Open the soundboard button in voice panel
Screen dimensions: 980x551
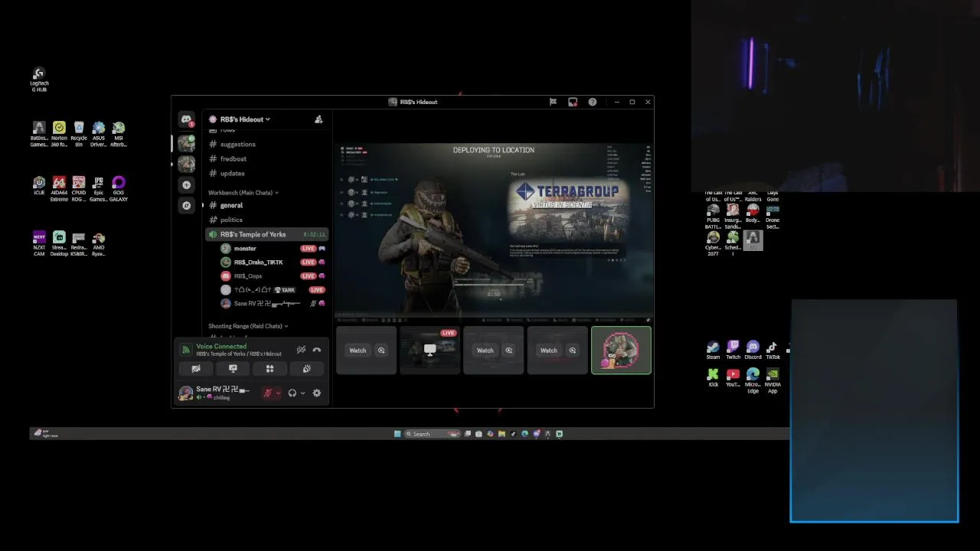coord(306,369)
